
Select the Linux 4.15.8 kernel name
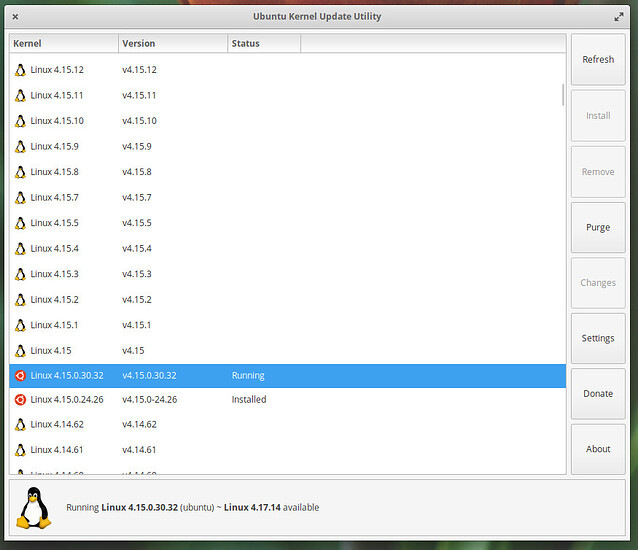click(55, 172)
